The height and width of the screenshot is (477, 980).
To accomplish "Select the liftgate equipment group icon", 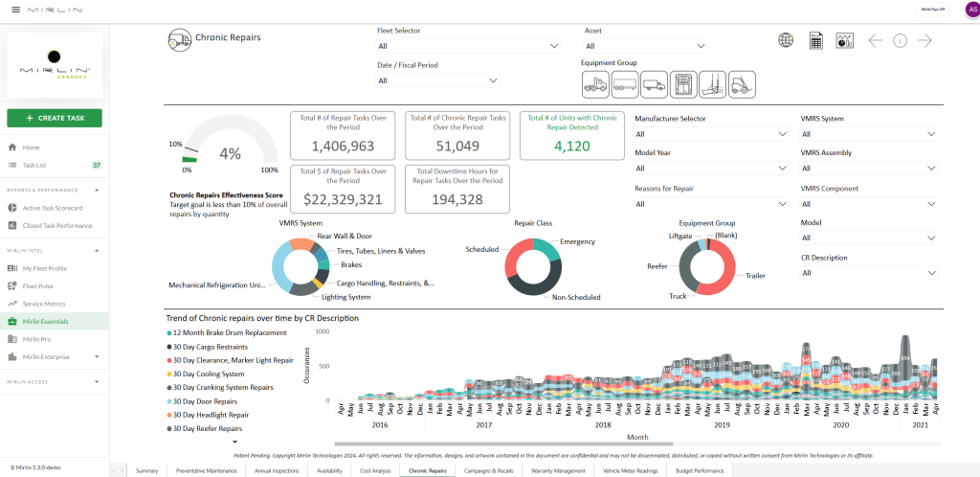I will pyautogui.click(x=712, y=83).
